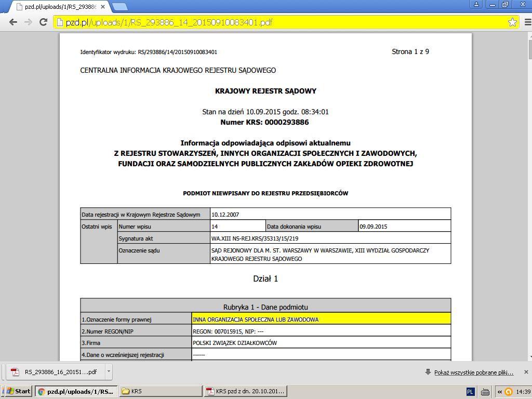The height and width of the screenshot is (399, 532).
Task: Click text 'Numer KRS: 0000293886'
Action: [264, 122]
